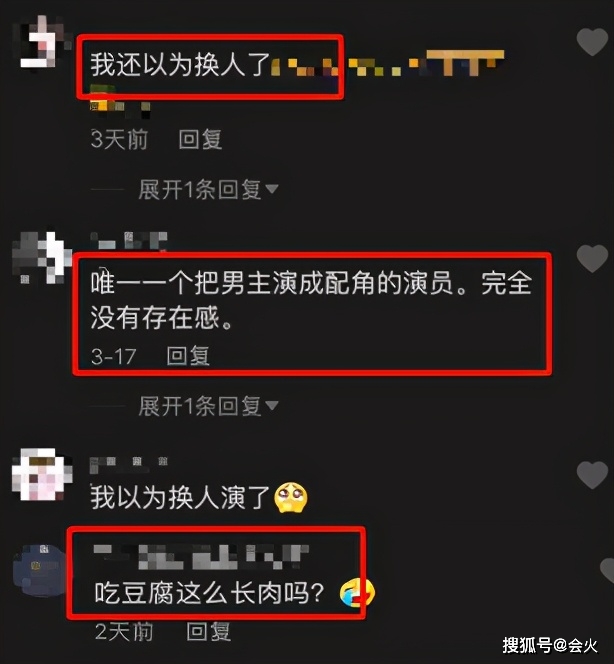Click dropdown arrow beside first 展开1条回复
This screenshot has height=664, width=614.
[x=271, y=189]
